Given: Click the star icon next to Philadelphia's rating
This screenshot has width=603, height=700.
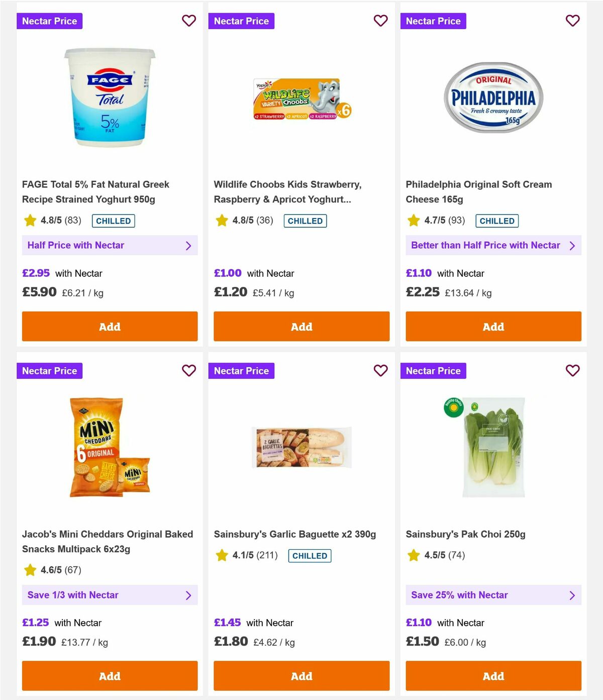Looking at the screenshot, I should (x=414, y=220).
